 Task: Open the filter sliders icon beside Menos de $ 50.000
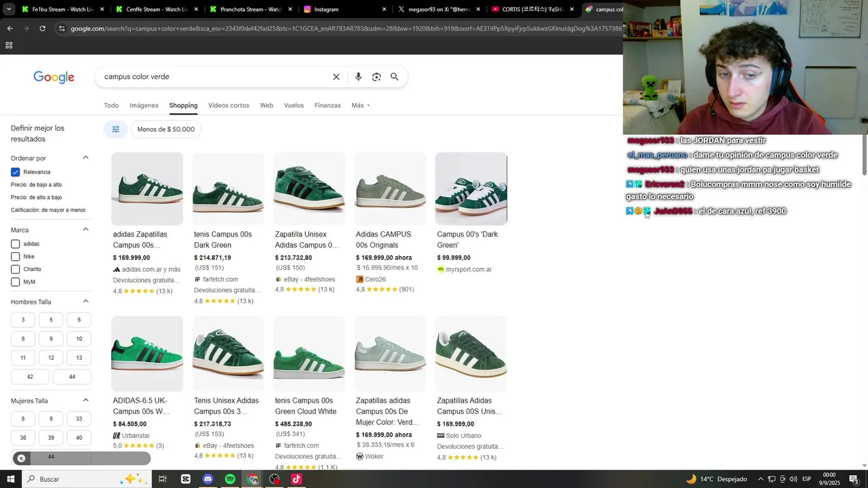[x=115, y=129]
